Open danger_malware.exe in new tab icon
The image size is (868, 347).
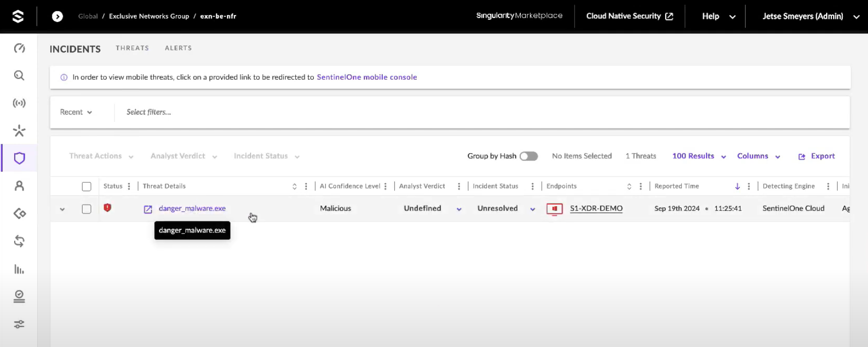click(x=148, y=209)
